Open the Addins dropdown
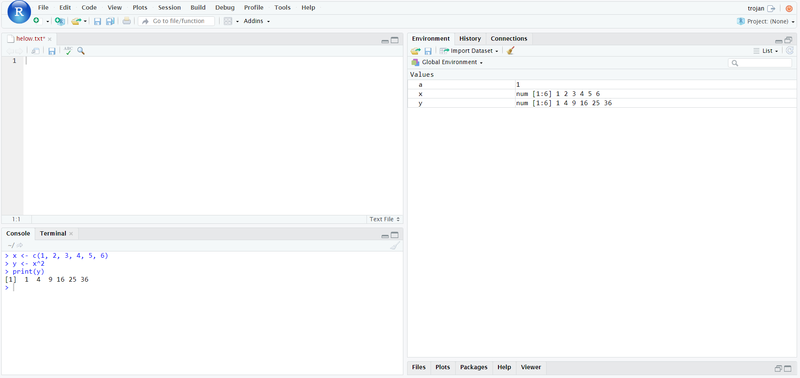Screen dimensions: 800x378 point(257,21)
